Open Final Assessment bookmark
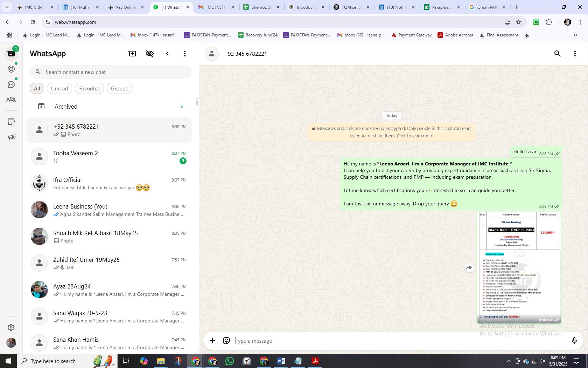Viewport: 588px width, 368px height. click(x=499, y=35)
